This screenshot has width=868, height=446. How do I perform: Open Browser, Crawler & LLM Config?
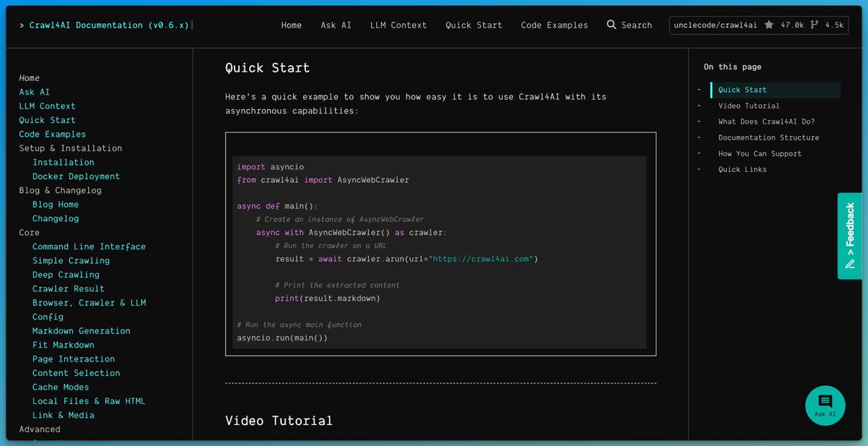pos(89,309)
